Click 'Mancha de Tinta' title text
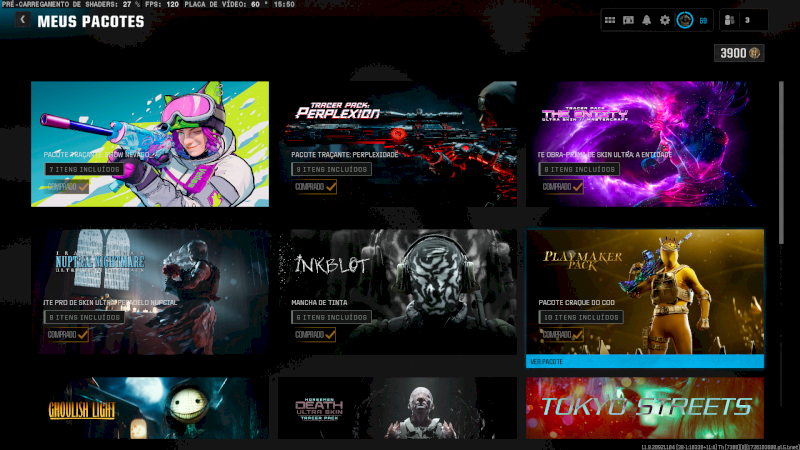The height and width of the screenshot is (450, 800). pos(319,303)
